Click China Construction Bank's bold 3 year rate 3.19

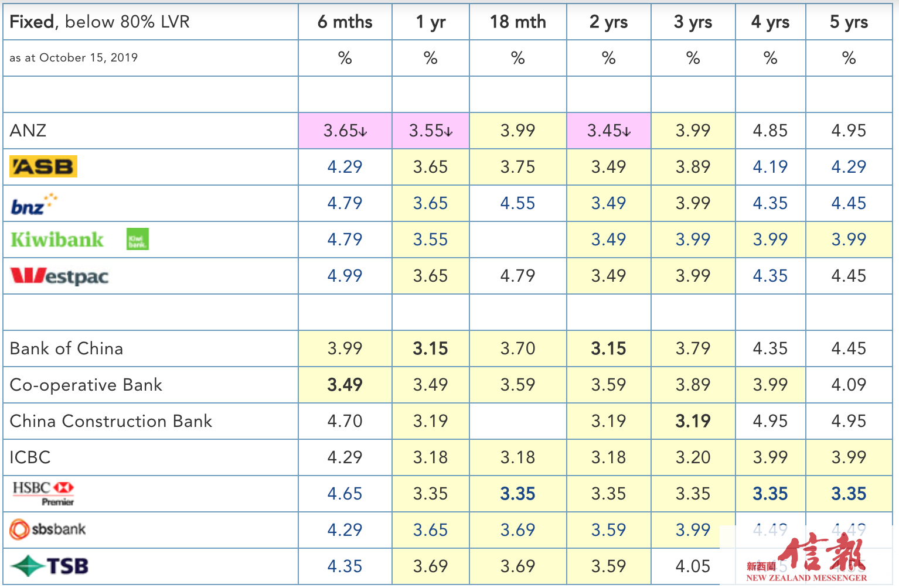pyautogui.click(x=693, y=421)
